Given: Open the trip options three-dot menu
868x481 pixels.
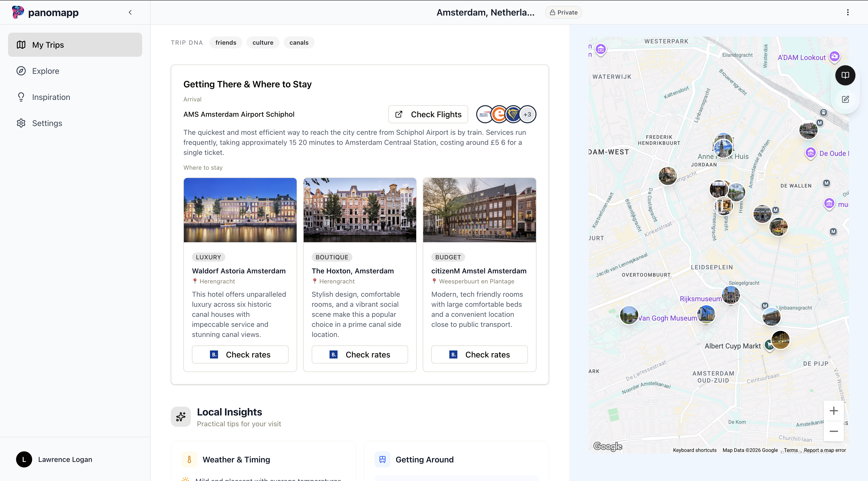Looking at the screenshot, I should (x=848, y=12).
